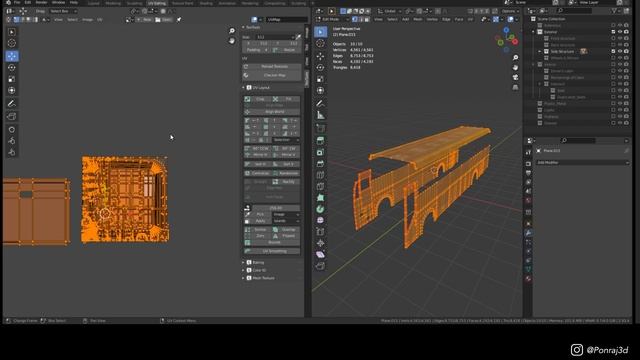This screenshot has height=360, width=640.
Task: Select the Cursor tool in UV editor toolbar
Action: pyautogui.click(x=12, y=43)
